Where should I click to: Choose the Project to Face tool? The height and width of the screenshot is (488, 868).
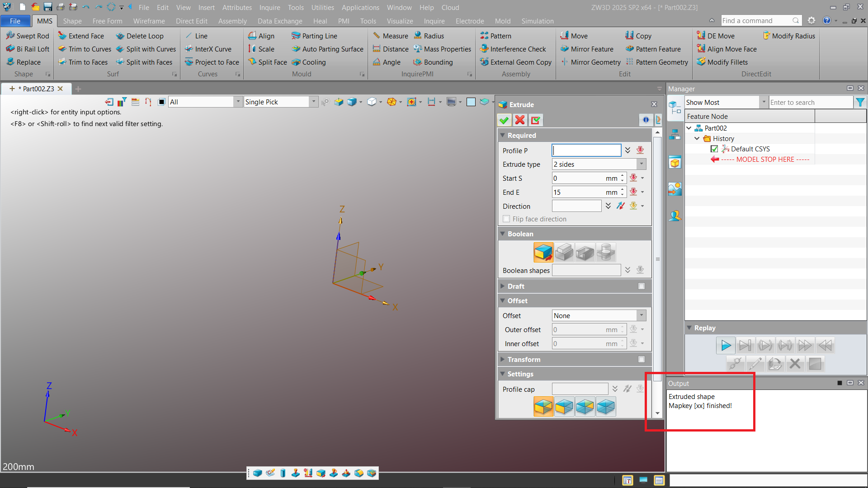pos(212,62)
